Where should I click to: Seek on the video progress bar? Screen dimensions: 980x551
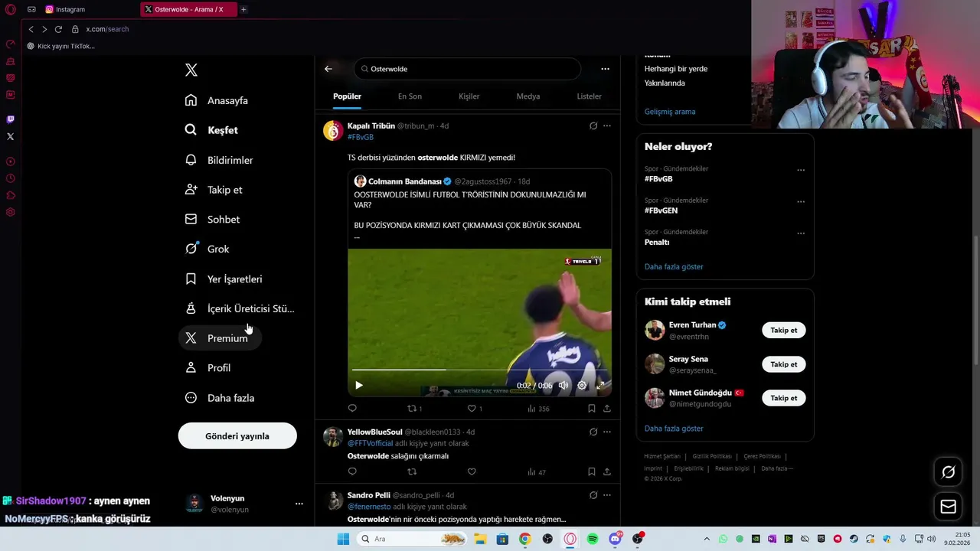coord(479,370)
